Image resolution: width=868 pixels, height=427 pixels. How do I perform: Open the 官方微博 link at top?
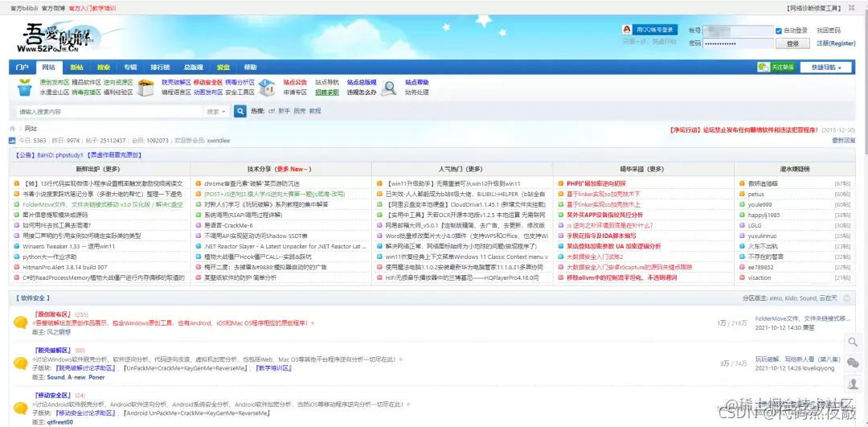54,8
